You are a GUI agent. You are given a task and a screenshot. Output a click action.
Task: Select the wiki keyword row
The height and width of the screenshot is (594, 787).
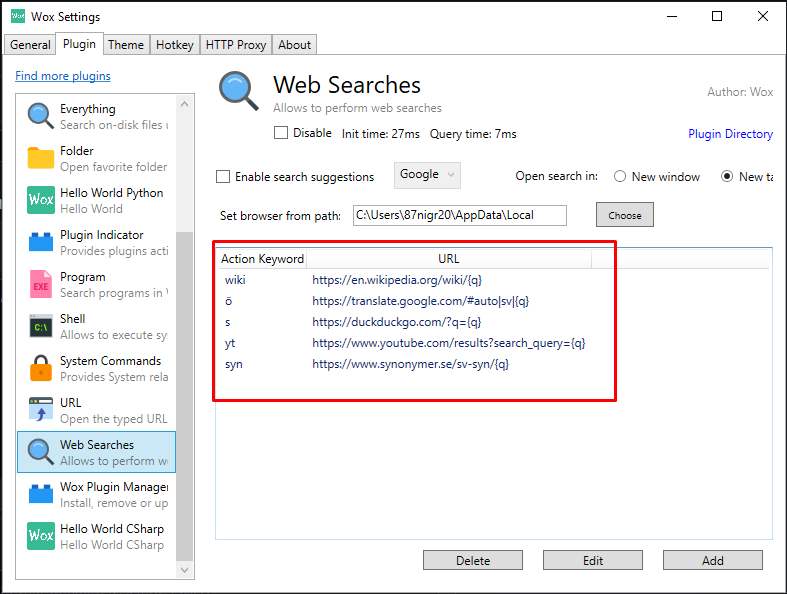494,280
